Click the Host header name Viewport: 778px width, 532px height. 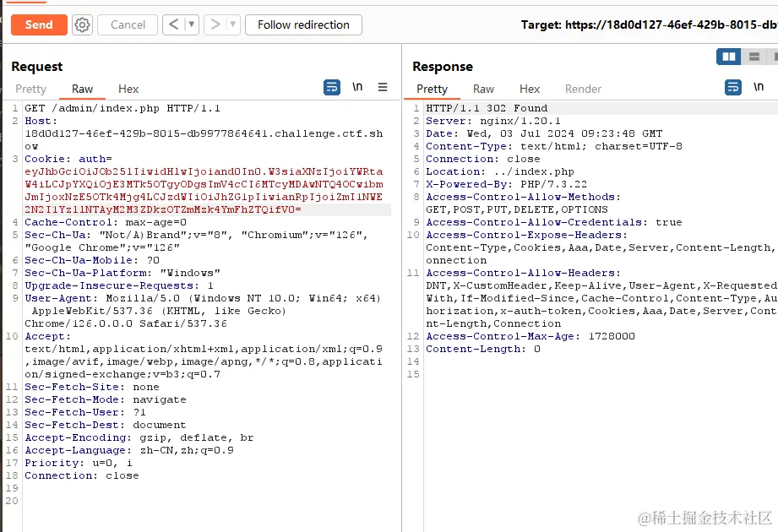tap(41, 121)
